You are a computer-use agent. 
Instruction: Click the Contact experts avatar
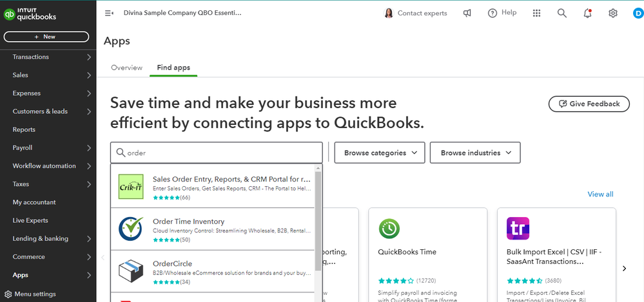coord(389,13)
